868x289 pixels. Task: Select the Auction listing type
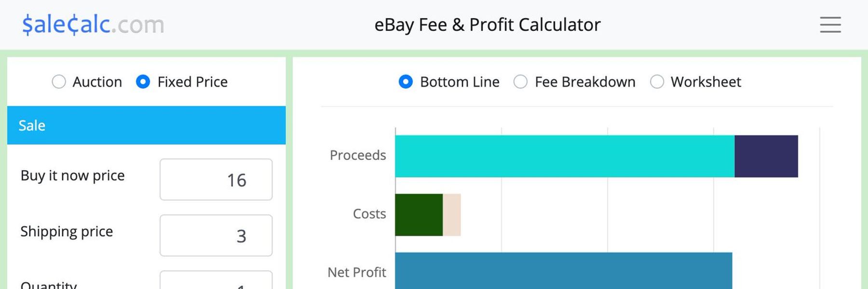59,82
